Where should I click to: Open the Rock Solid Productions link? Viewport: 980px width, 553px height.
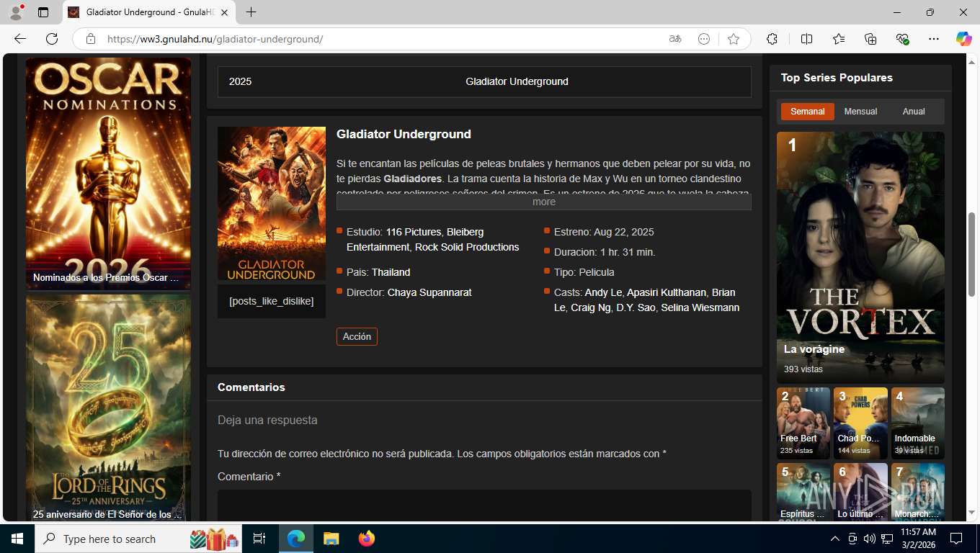pyautogui.click(x=467, y=247)
